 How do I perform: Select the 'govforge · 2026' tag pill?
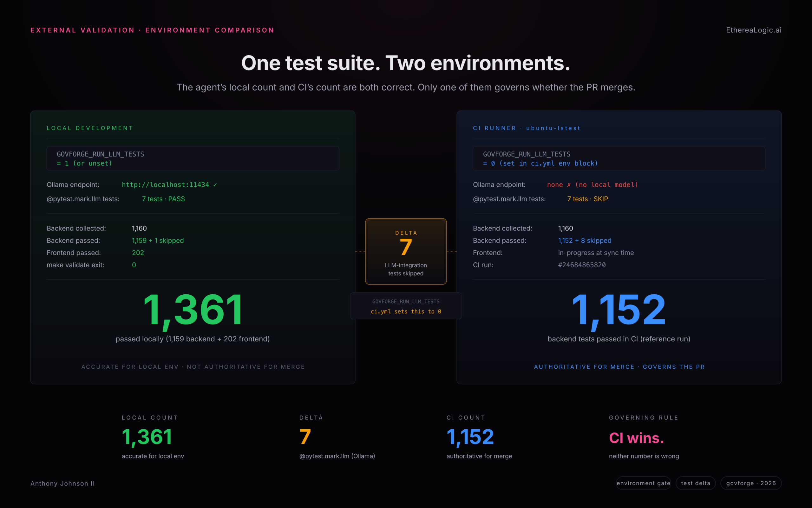coord(751,483)
